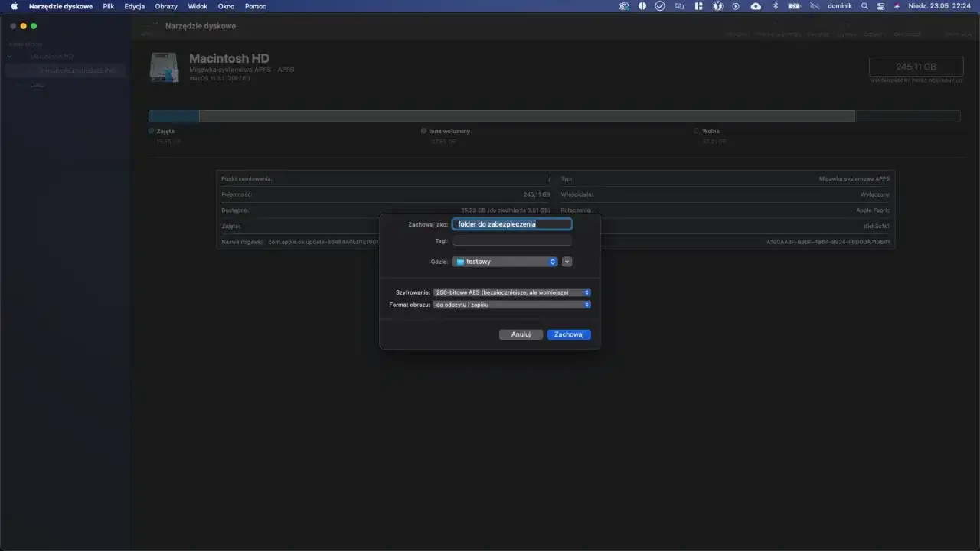Click the overlapping screens menu bar icon
The height and width of the screenshot is (551, 980).
(679, 6)
